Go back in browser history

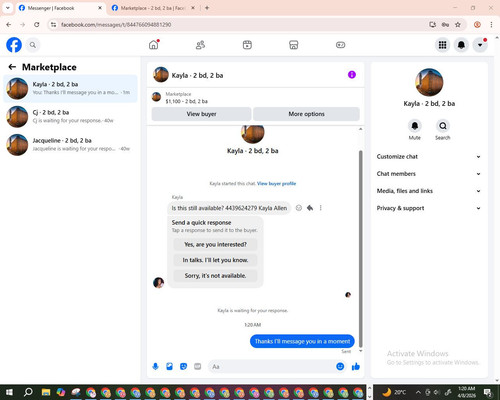[9, 24]
